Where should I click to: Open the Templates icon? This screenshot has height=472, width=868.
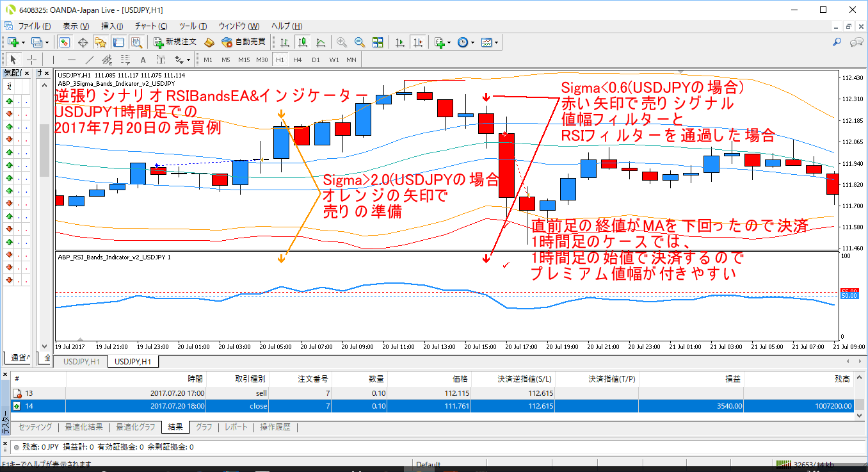coord(486,42)
